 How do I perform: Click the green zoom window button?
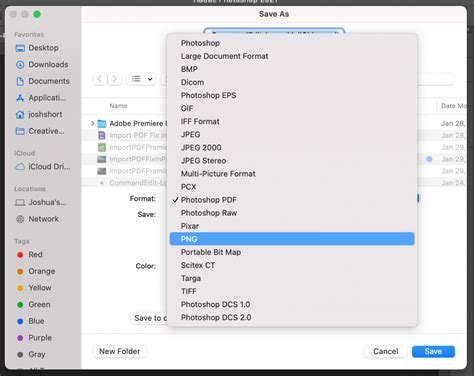37,14
